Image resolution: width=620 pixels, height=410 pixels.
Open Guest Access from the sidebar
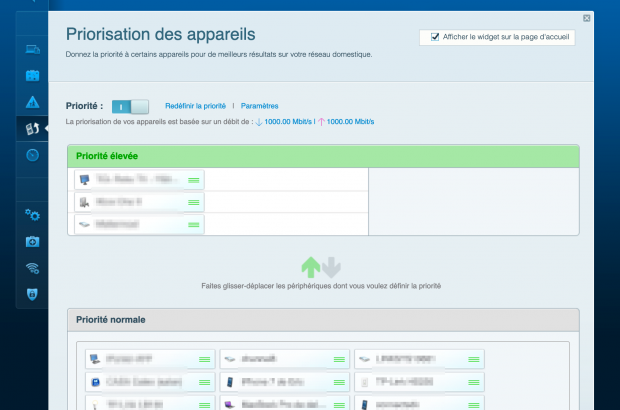(32, 75)
